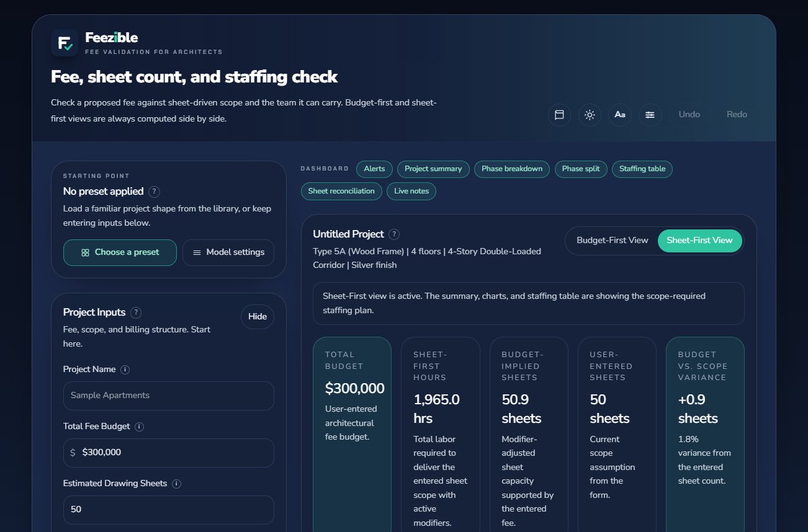The width and height of the screenshot is (808, 532).
Task: Show info icon for Project Name
Action: 125,370
